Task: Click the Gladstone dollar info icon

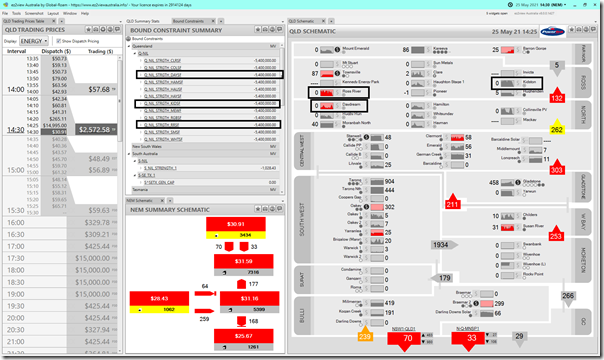Action: pyautogui.click(x=518, y=182)
